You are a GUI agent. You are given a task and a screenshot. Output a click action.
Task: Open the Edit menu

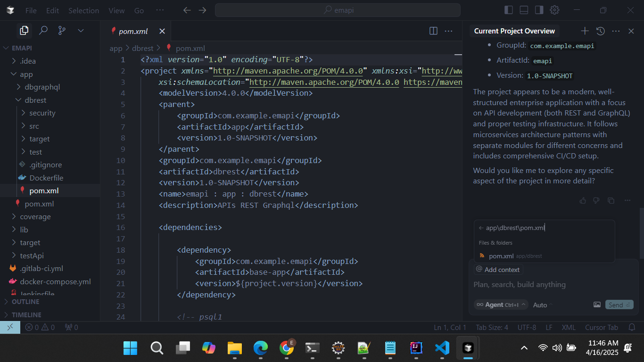click(x=53, y=10)
